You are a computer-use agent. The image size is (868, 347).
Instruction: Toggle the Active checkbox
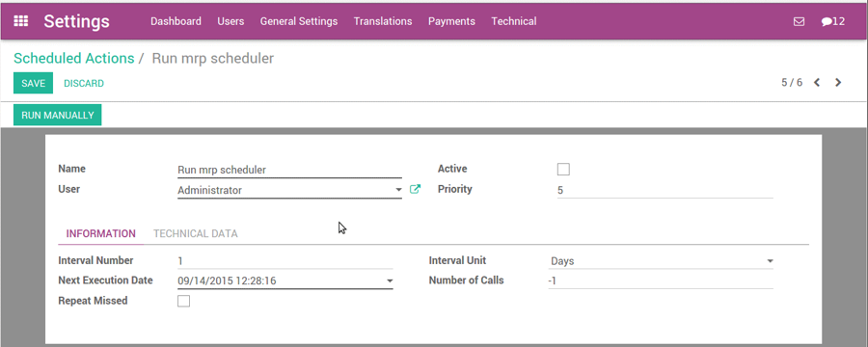point(563,170)
